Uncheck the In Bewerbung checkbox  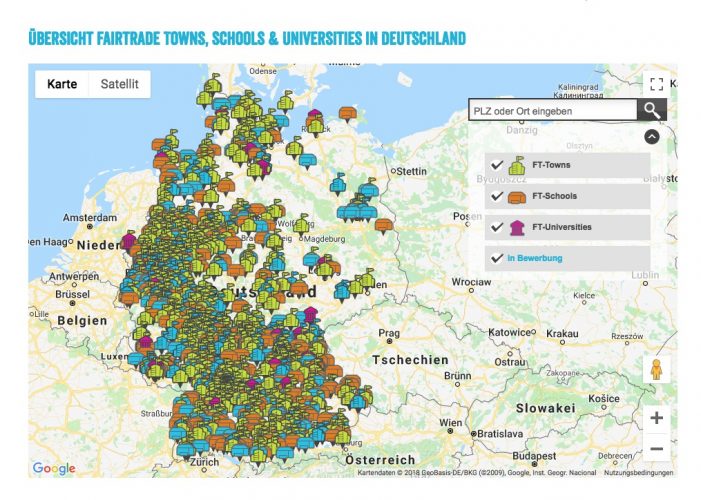(497, 258)
